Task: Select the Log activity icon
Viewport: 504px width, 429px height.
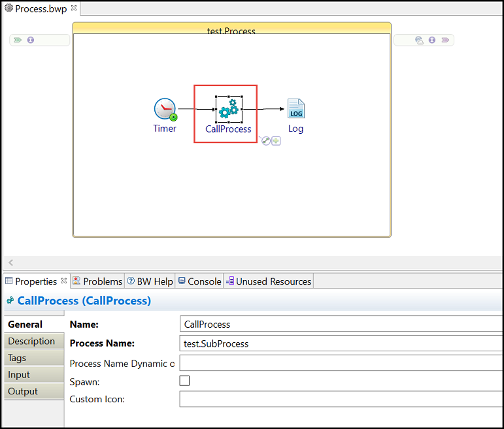Action: [295, 108]
